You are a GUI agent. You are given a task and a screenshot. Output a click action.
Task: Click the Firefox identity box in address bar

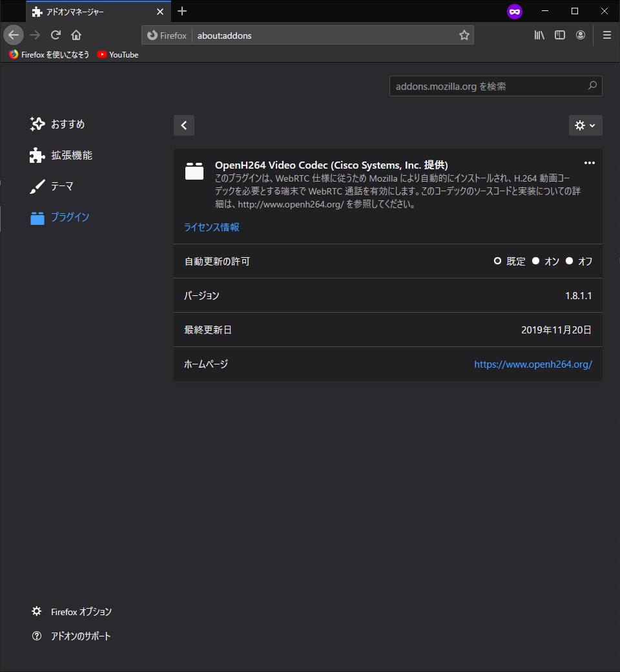pos(167,36)
